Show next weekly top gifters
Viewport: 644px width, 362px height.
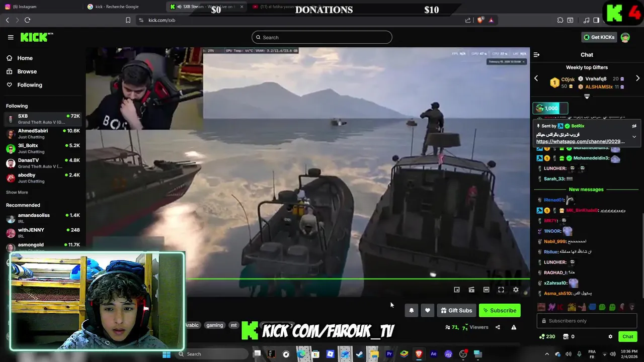(x=637, y=78)
